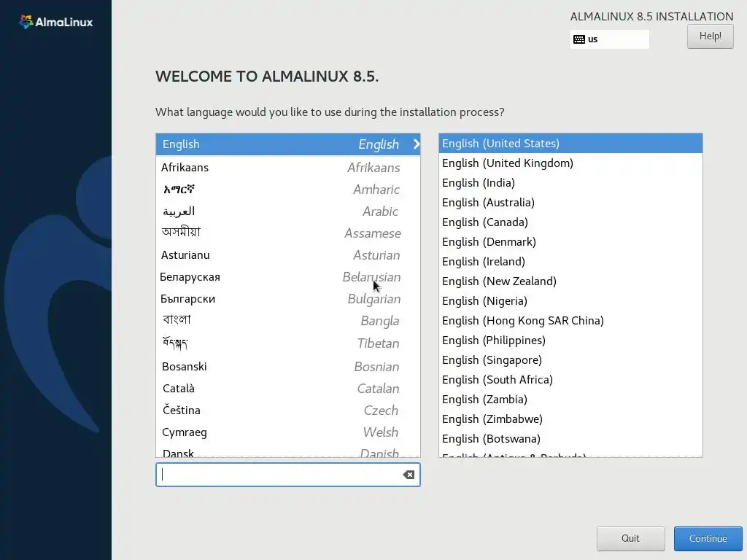Image resolution: width=747 pixels, height=560 pixels.
Task: Clear the language search field with backspace icon
Action: pyautogui.click(x=409, y=475)
